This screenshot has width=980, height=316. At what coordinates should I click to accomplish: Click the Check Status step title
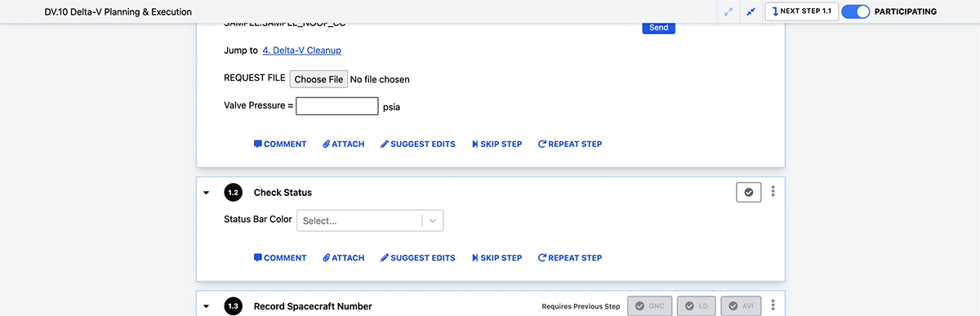(x=283, y=193)
